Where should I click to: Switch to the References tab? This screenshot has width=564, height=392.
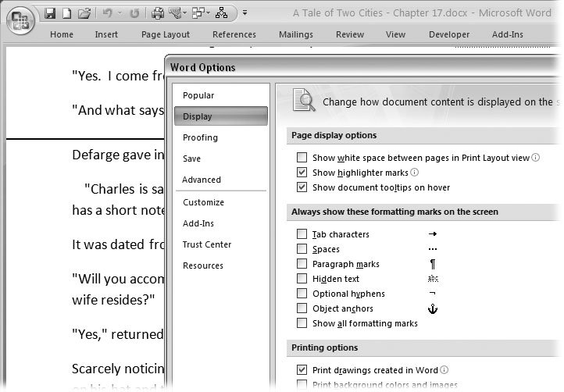234,34
